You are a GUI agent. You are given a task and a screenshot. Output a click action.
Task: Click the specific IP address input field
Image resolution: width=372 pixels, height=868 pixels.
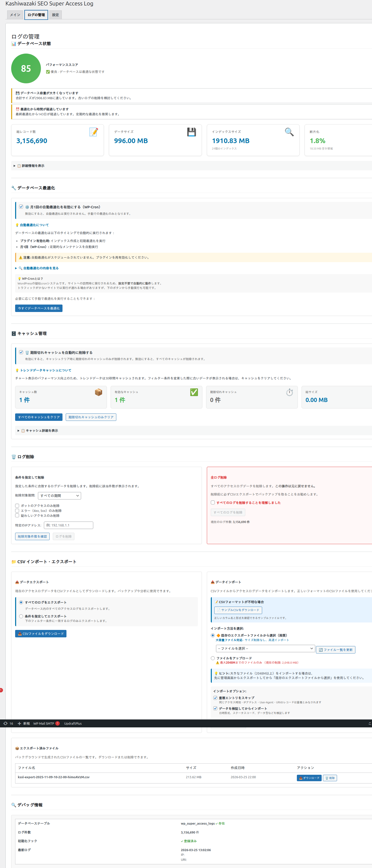click(x=68, y=525)
